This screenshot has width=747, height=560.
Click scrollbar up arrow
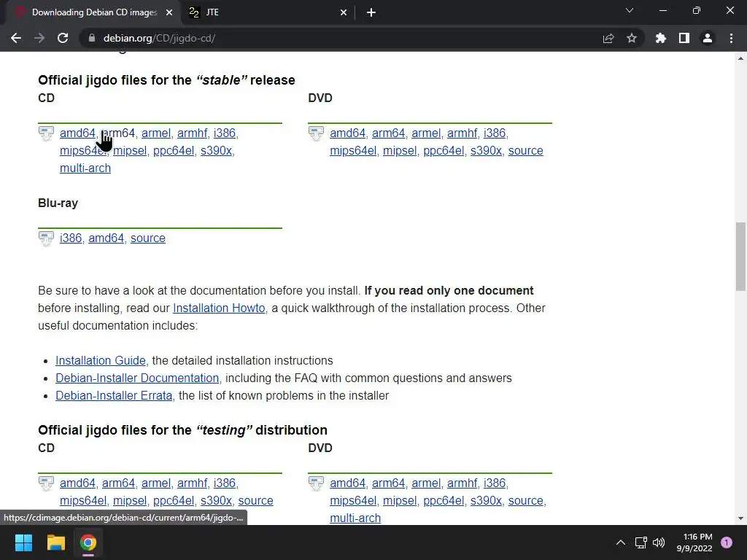tap(740, 58)
